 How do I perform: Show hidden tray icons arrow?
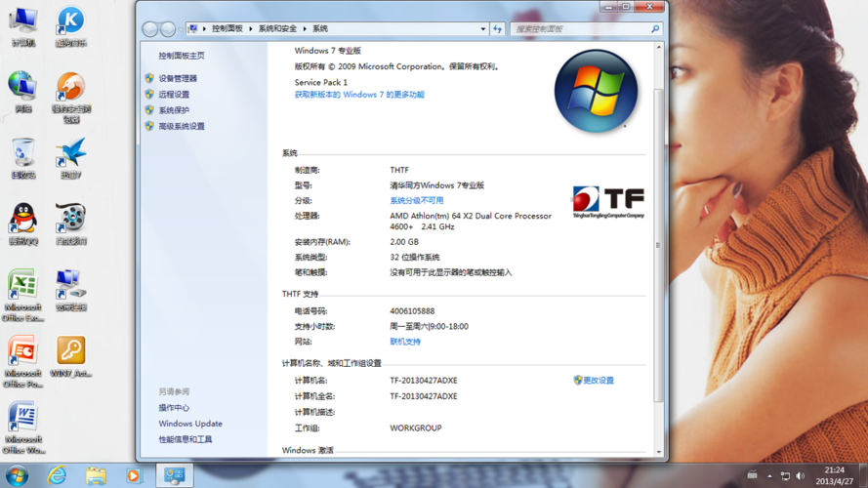tap(769, 476)
